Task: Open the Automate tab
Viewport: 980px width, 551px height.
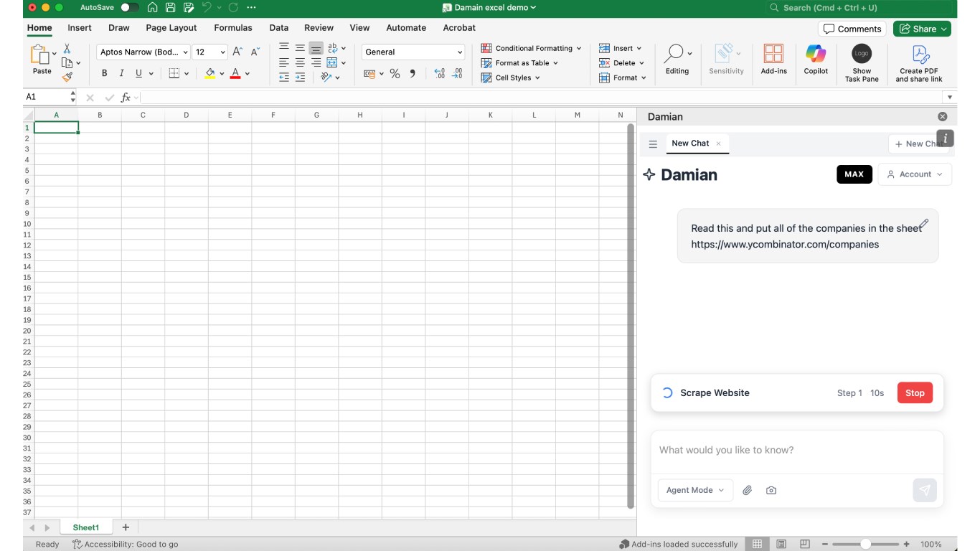Action: [x=406, y=28]
